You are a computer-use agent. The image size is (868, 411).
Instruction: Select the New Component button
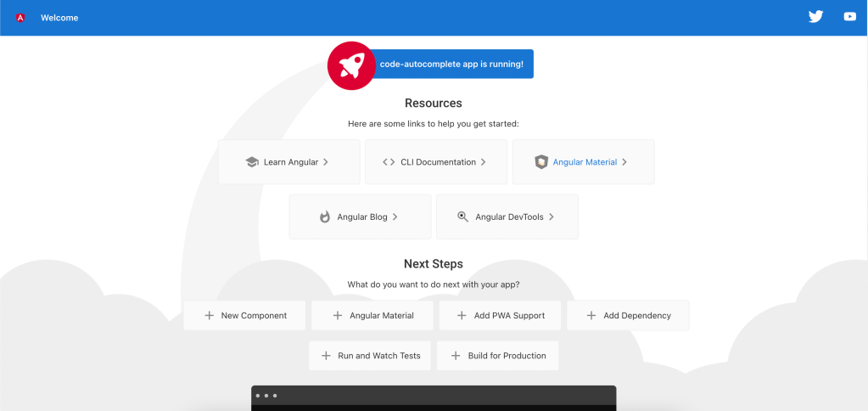tap(245, 315)
